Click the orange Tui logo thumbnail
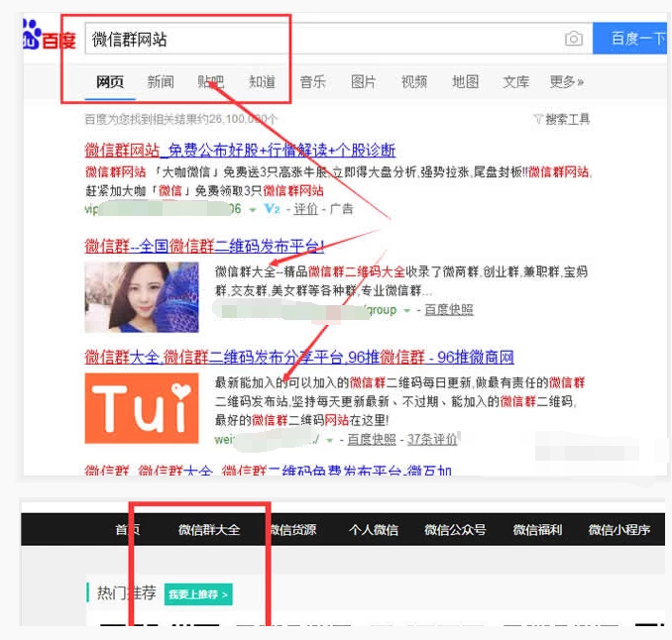Screen dimensions: 672x640 pyautogui.click(x=142, y=408)
